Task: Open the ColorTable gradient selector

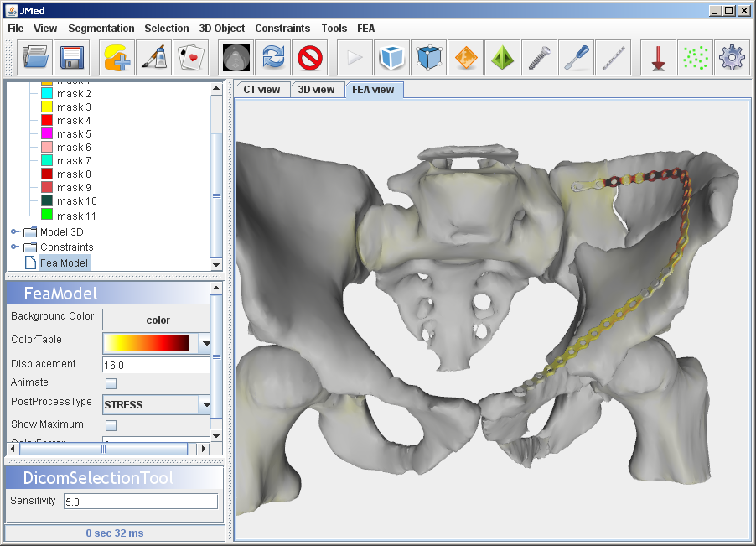Action: pyautogui.click(x=205, y=342)
